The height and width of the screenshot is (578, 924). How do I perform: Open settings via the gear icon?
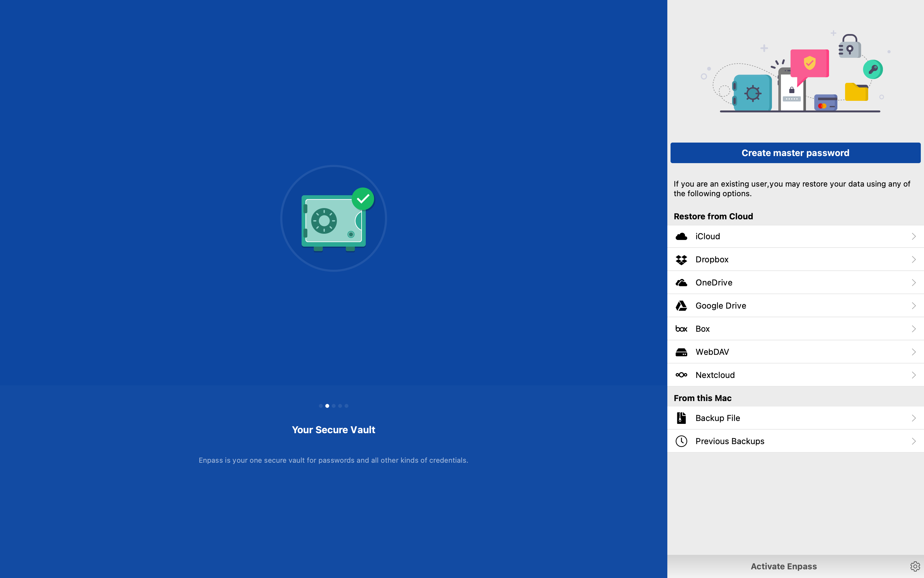pos(915,566)
